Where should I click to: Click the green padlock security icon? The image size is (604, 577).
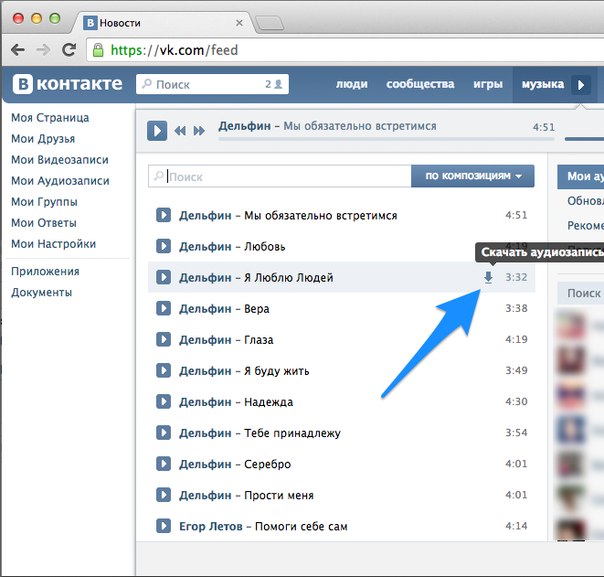click(x=98, y=50)
